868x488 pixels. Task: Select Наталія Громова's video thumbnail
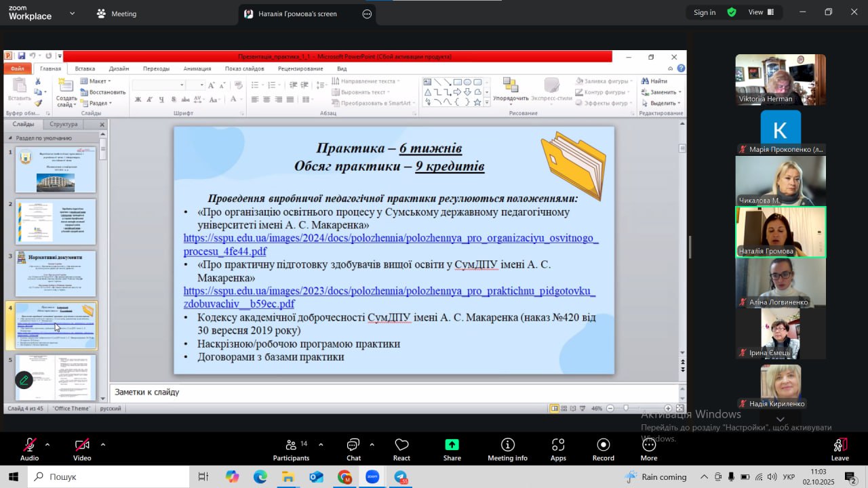pyautogui.click(x=781, y=232)
